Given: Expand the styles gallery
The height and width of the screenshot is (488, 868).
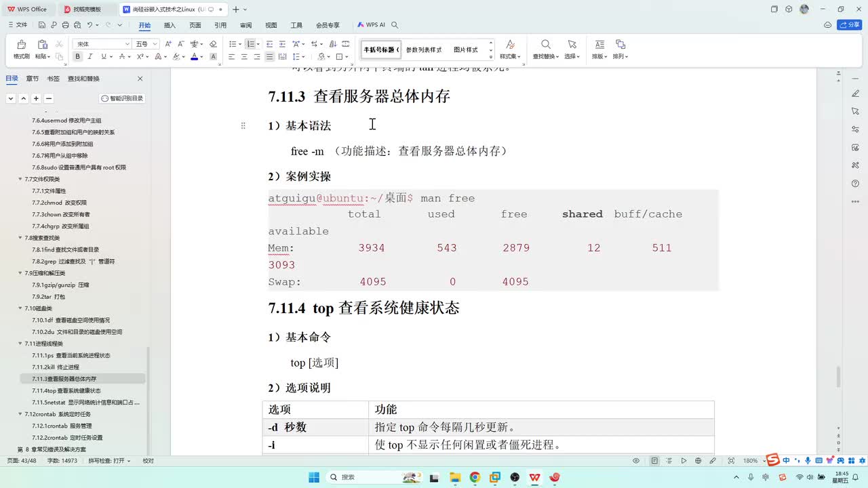Looking at the screenshot, I should 490,57.
